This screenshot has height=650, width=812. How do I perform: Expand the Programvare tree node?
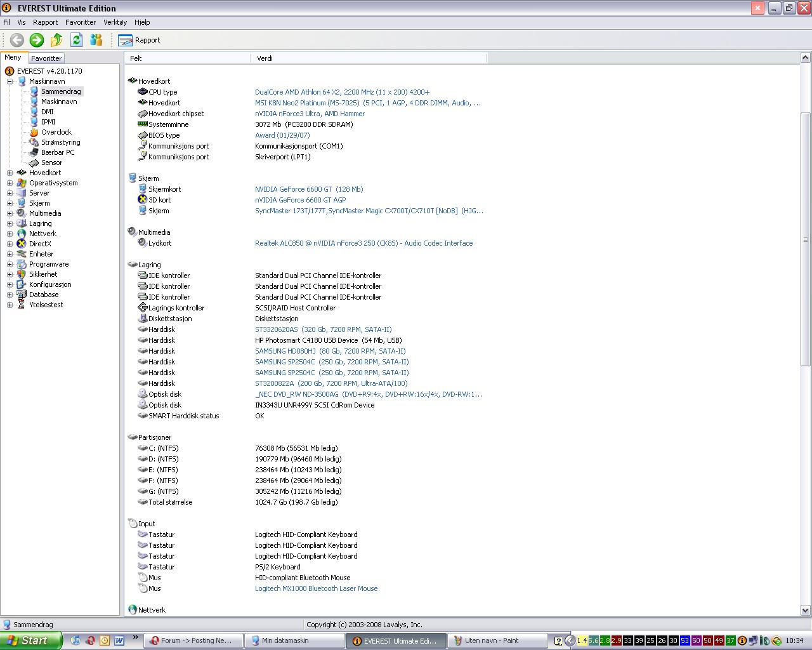pos(10,264)
